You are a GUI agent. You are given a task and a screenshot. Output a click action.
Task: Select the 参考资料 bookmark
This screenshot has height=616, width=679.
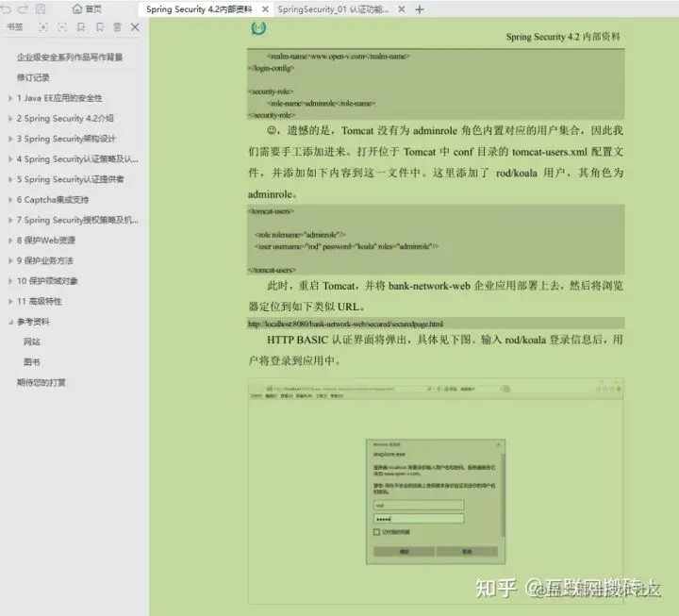(33, 322)
